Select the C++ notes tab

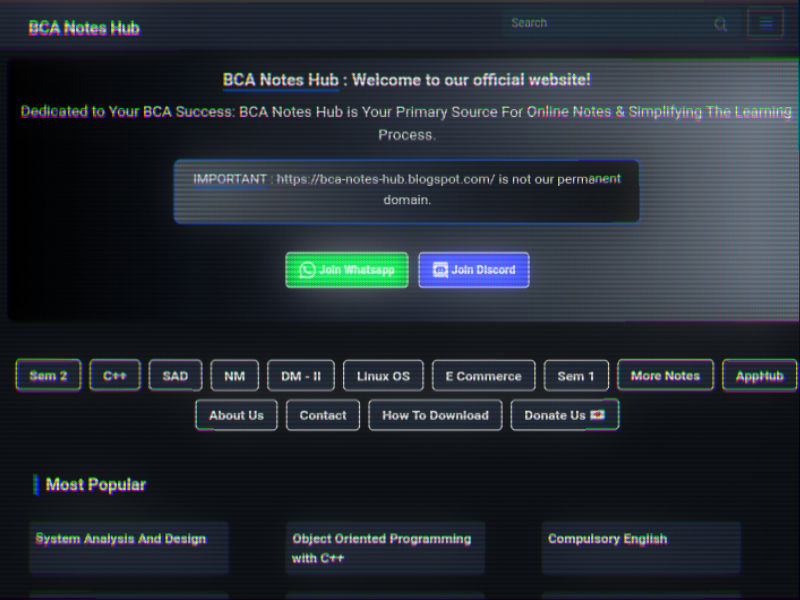[115, 376]
